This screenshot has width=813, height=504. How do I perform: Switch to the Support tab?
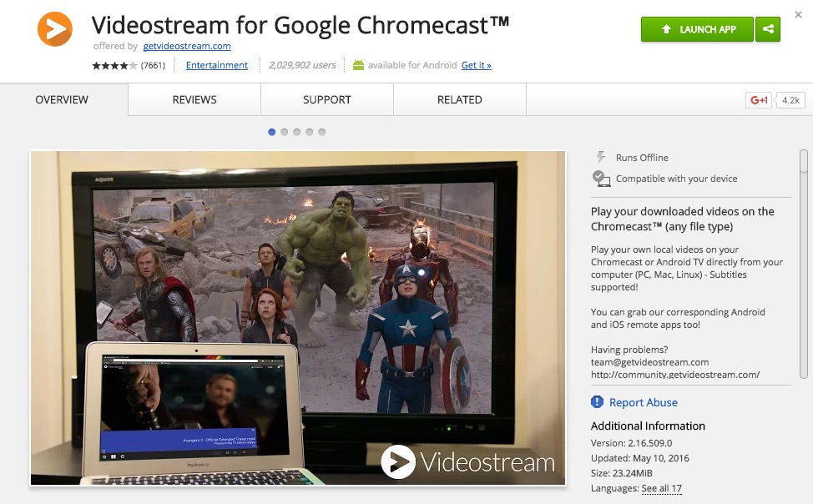pos(327,99)
